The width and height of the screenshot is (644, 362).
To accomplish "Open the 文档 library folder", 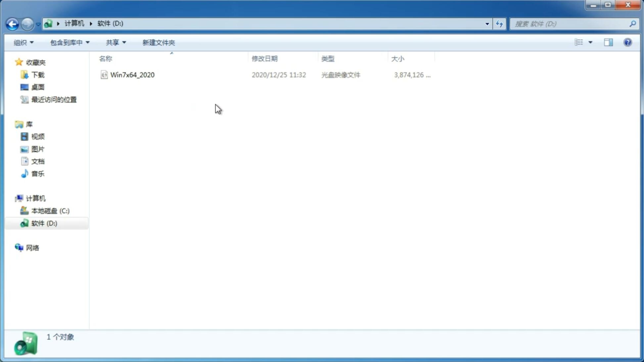I will click(x=37, y=161).
